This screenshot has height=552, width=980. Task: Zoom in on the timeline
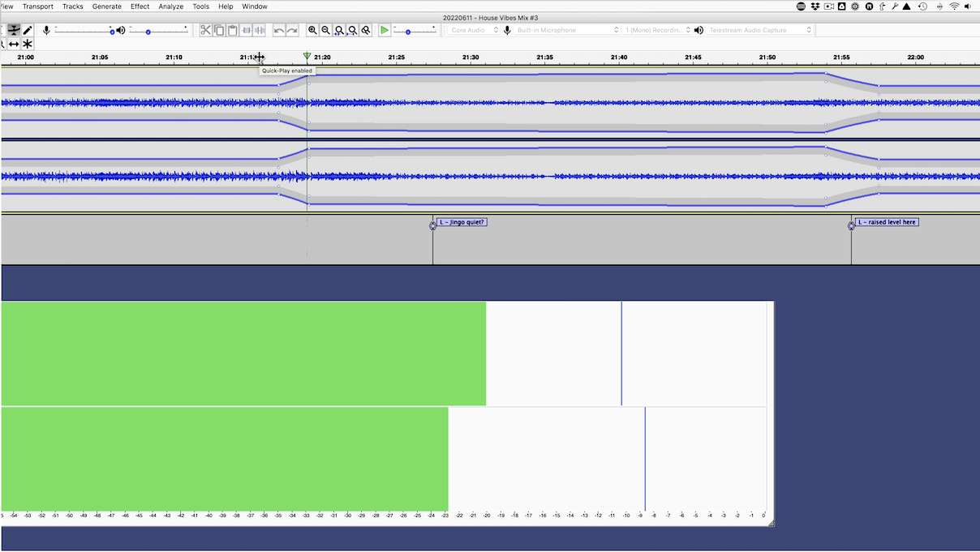(x=312, y=30)
